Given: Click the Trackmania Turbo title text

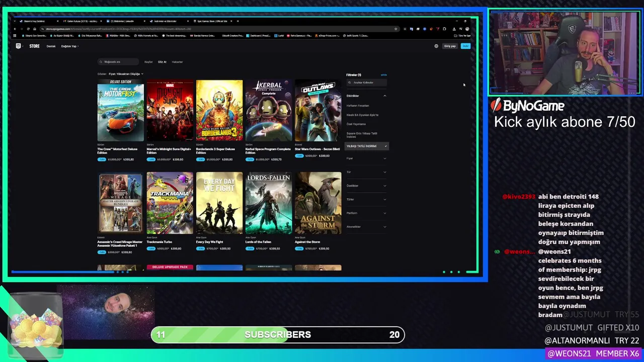Looking at the screenshot, I should tap(159, 242).
